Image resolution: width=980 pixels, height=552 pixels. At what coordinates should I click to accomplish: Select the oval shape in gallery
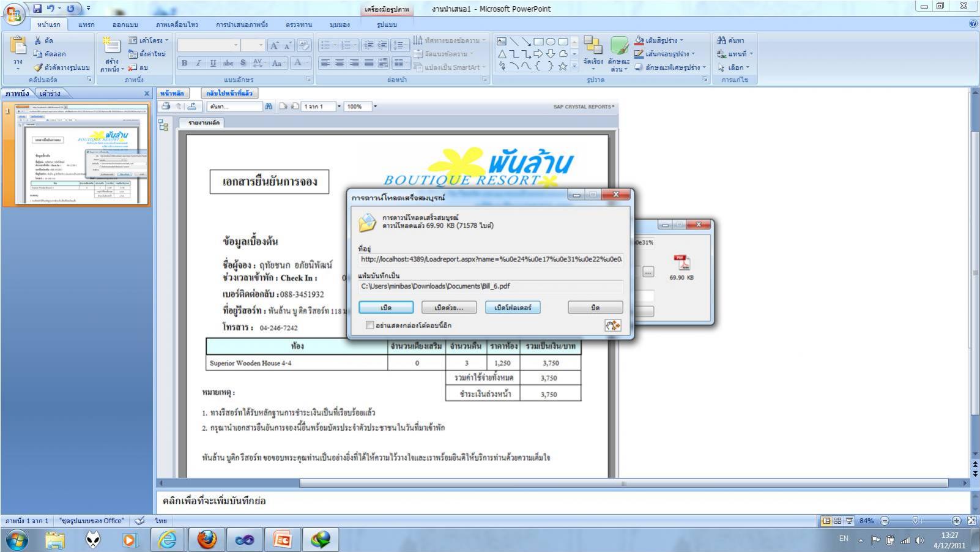(x=551, y=42)
